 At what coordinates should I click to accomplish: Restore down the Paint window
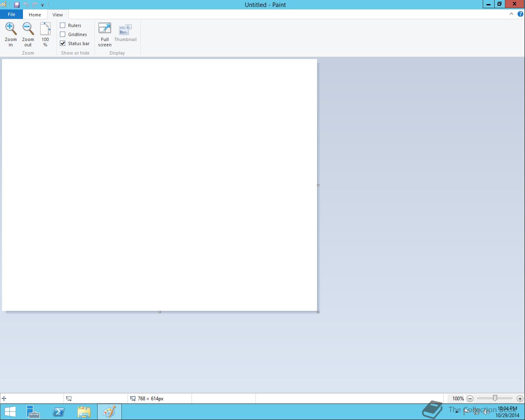coord(499,4)
